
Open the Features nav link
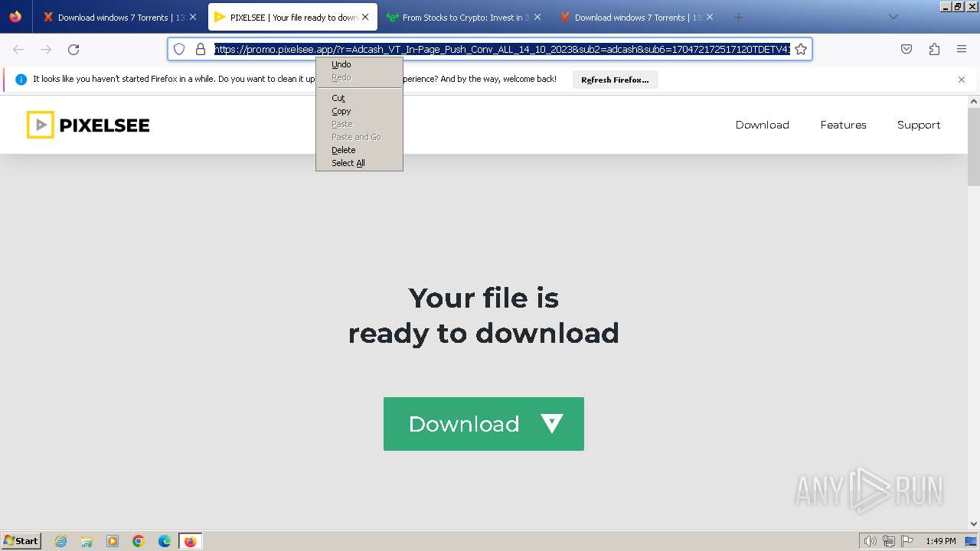click(x=843, y=125)
